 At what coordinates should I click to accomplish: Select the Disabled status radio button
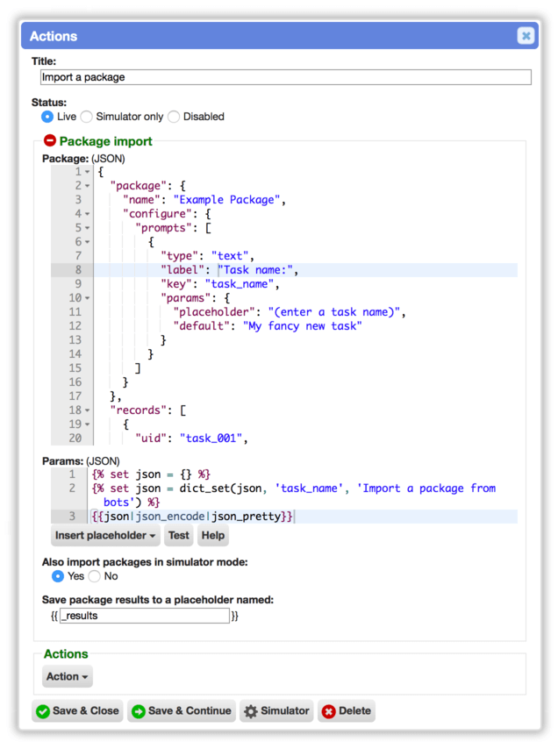(174, 117)
